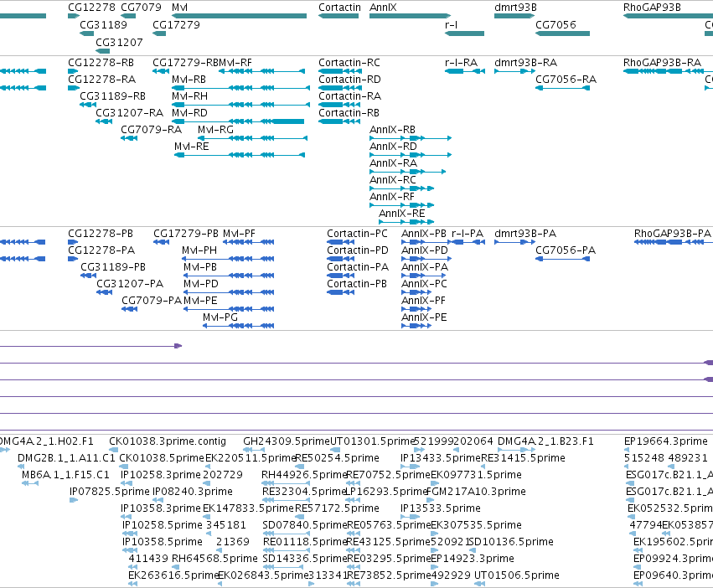Click EST label DMG4A.2_1.B23.F1

tap(545, 441)
